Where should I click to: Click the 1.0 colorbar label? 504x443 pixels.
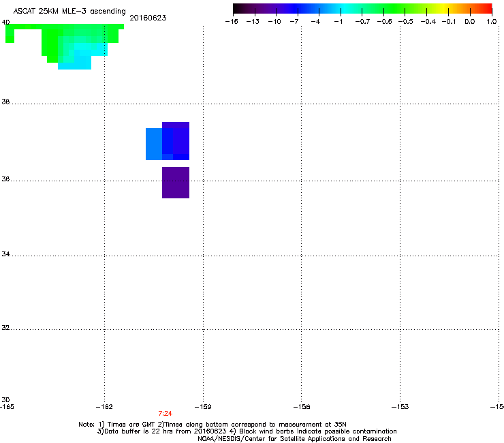pos(492,22)
